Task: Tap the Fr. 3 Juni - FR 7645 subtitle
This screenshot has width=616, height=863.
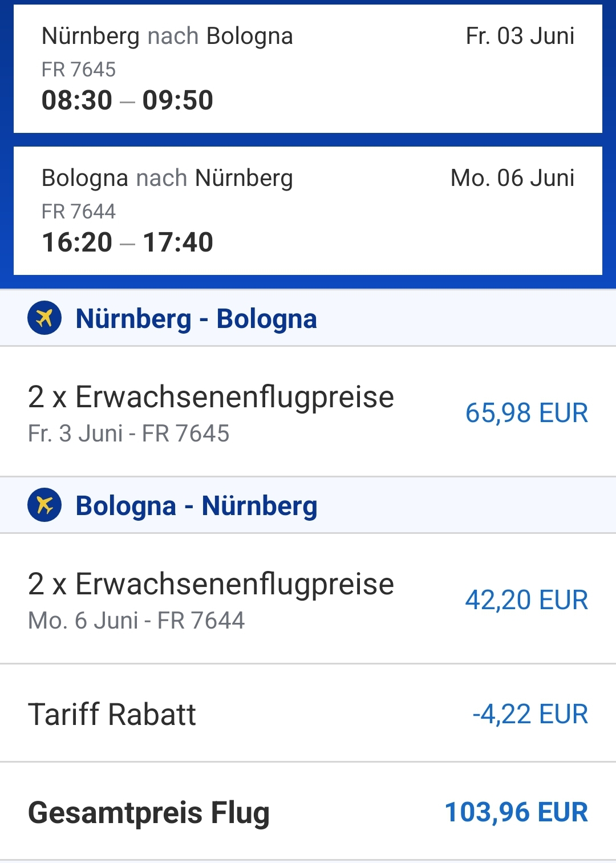Action: (x=128, y=433)
